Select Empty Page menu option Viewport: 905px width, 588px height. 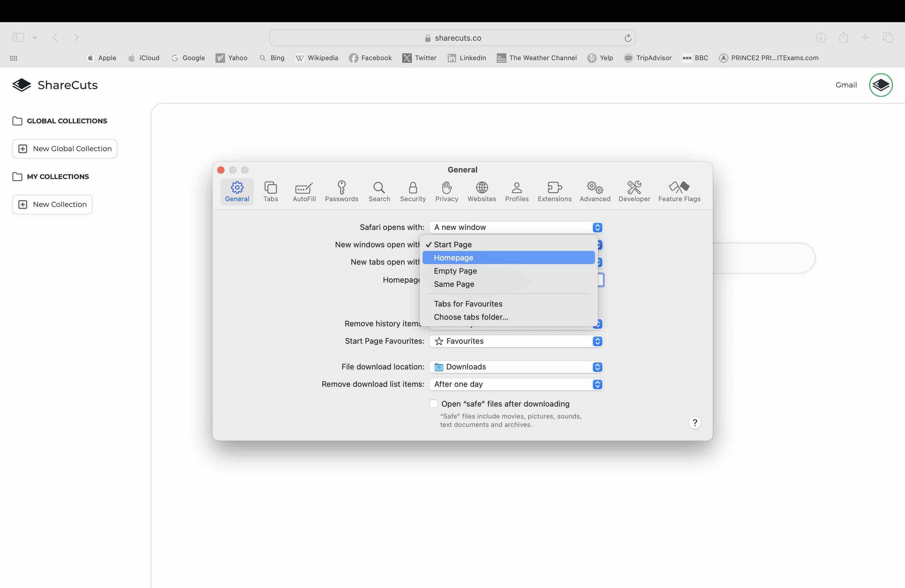click(x=455, y=271)
